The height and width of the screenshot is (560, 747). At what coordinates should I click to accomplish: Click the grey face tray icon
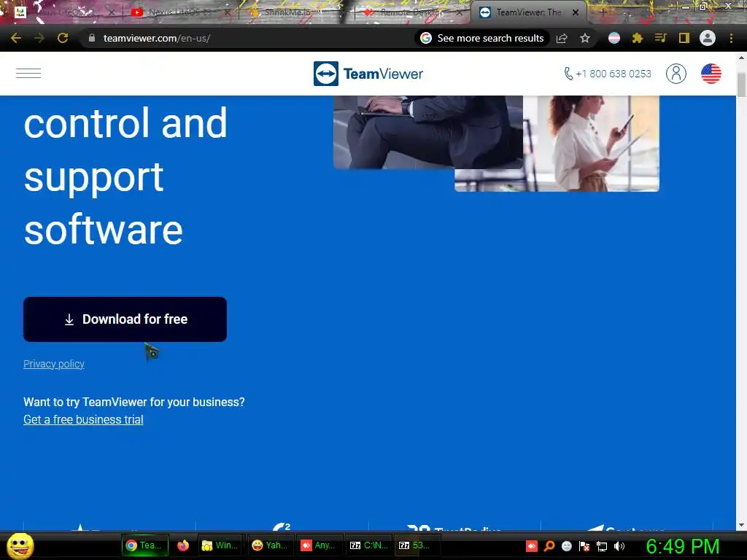566,546
